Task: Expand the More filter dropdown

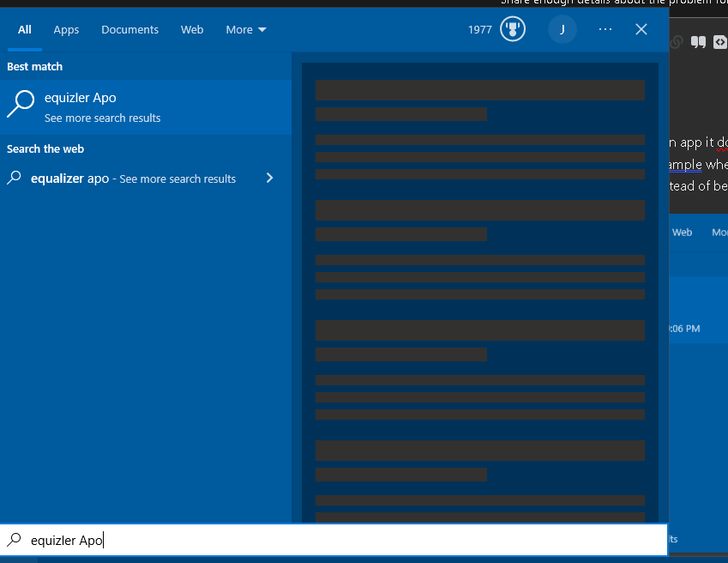Action: [246, 30]
